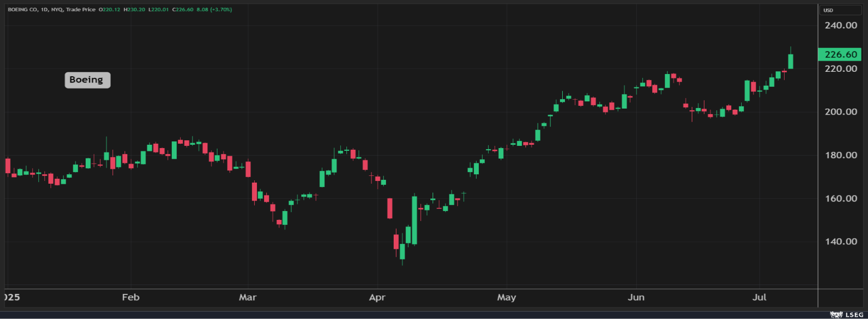Click the 200.00 price axis label
The height and width of the screenshot is (319, 868).
pos(840,112)
